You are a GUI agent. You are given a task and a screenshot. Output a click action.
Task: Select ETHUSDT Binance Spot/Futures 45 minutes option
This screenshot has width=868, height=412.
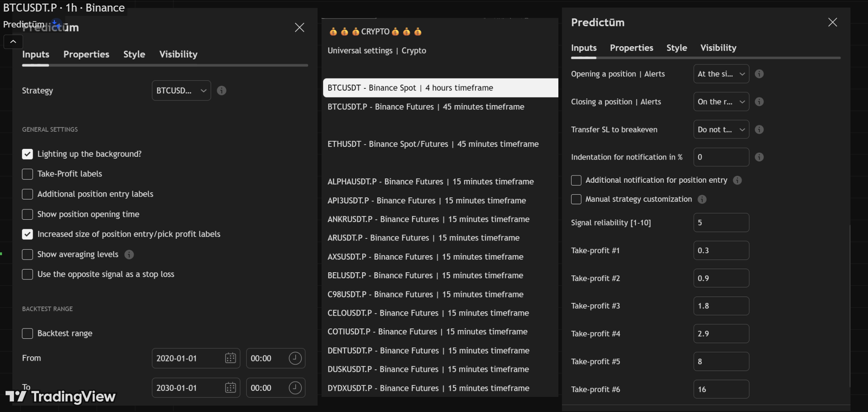[433, 144]
